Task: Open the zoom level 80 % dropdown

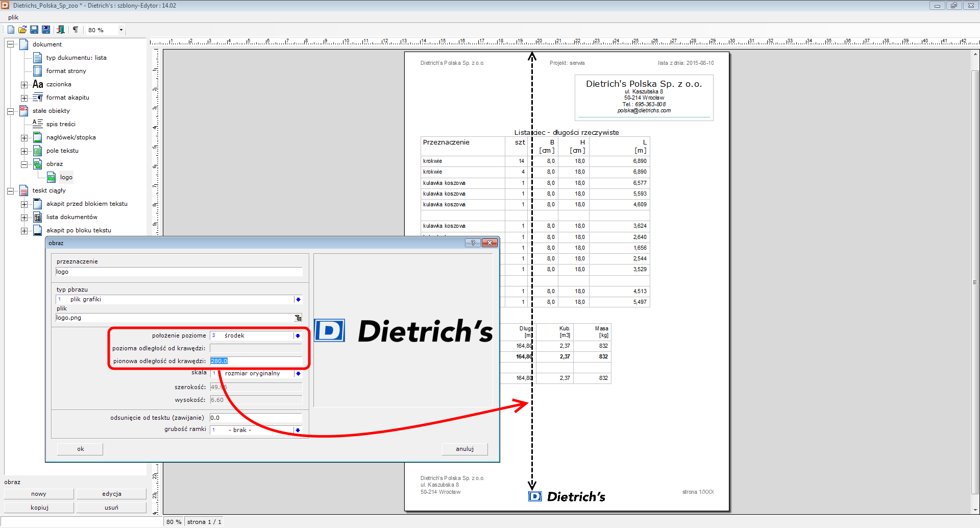Action: coord(121,30)
